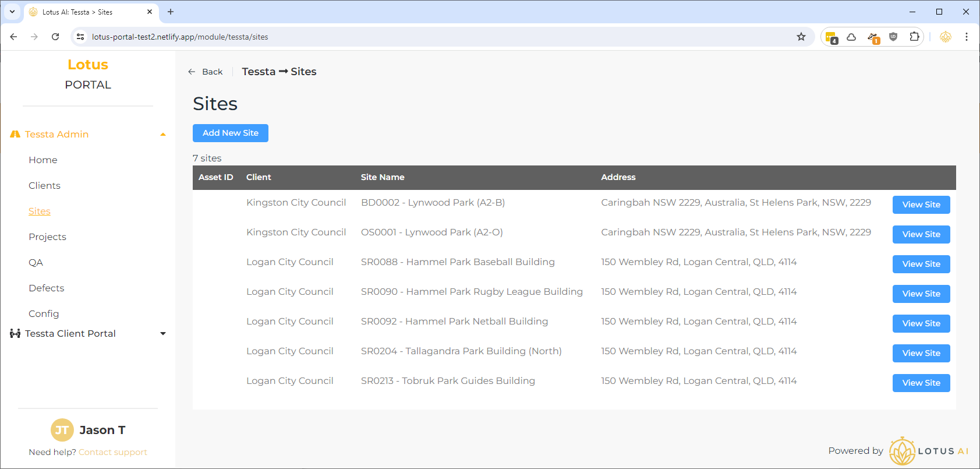Collapse the Tessta Admin section
The image size is (980, 469).
(x=163, y=135)
